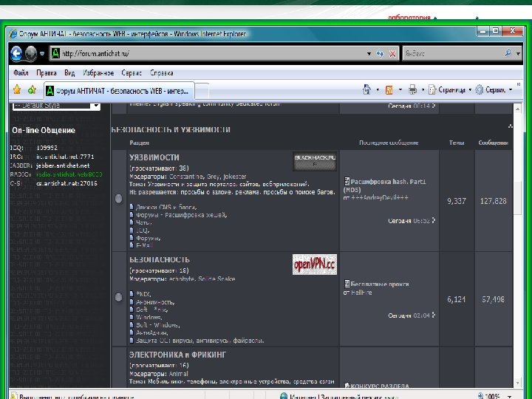Select the Форум АНТИЧАТ tab
532x399 pixels.
pos(119,91)
